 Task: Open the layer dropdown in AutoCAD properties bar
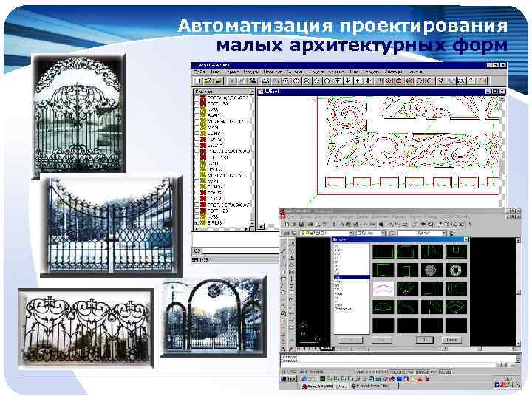(350, 233)
